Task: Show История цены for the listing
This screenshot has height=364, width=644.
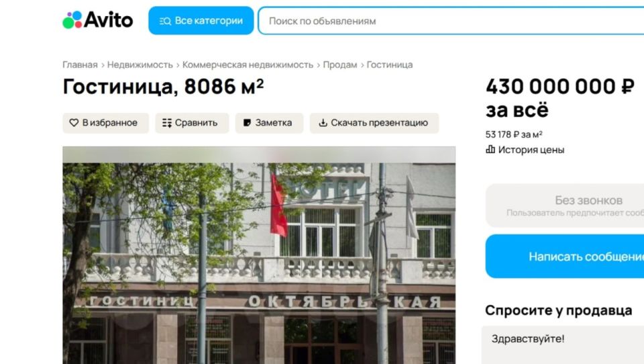Action: coord(525,150)
